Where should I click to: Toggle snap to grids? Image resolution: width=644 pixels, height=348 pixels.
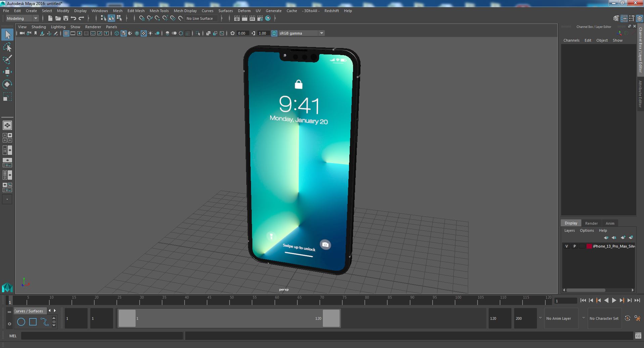coord(142,18)
